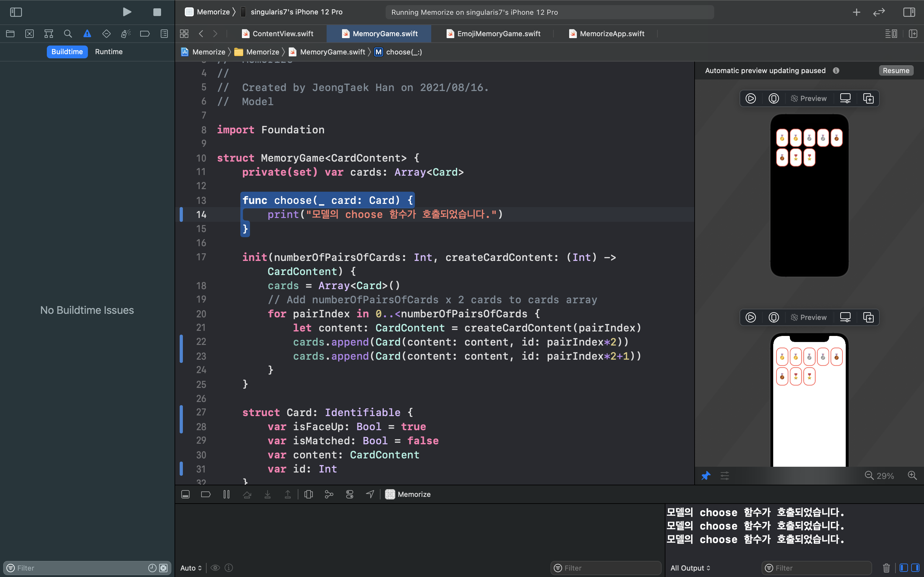
Task: Click the Debug Memory Graph icon
Action: point(329,495)
